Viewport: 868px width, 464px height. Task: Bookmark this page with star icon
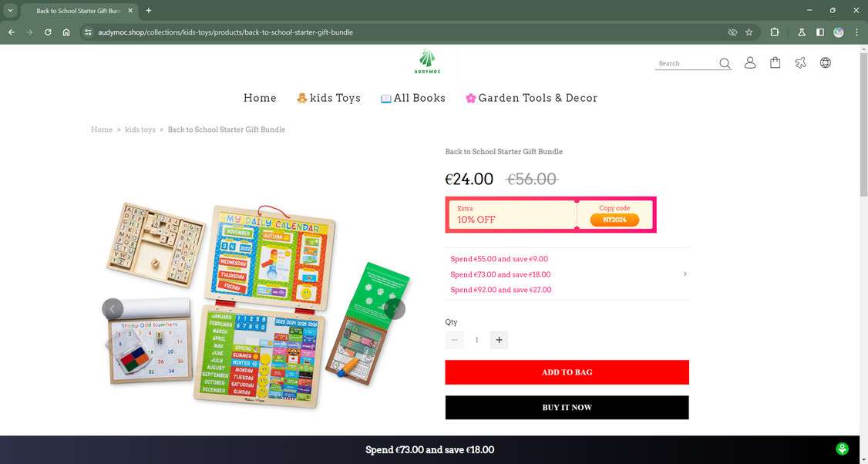click(x=749, y=32)
